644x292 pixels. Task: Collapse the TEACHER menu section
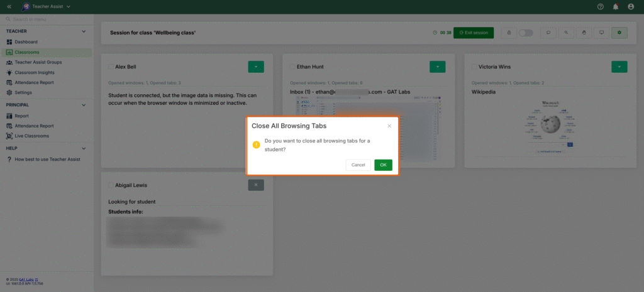pos(84,31)
